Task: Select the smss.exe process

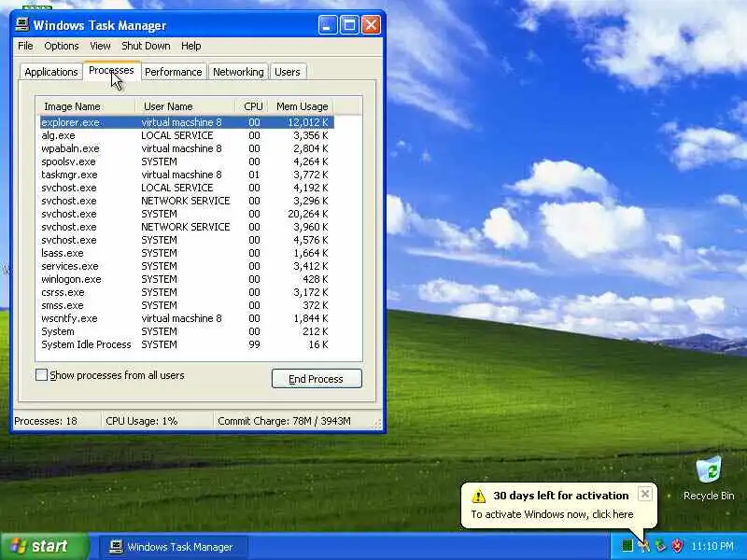Action: click(187, 305)
